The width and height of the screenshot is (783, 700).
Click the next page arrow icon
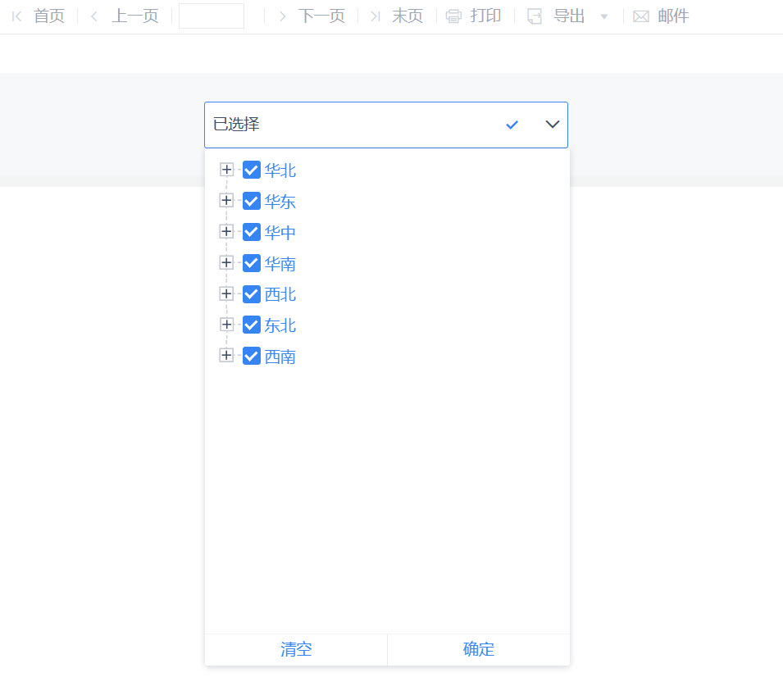pos(283,16)
